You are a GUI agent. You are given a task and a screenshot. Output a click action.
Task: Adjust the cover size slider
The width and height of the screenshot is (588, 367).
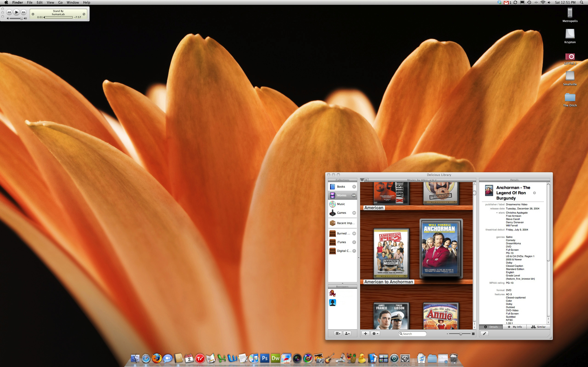click(461, 334)
